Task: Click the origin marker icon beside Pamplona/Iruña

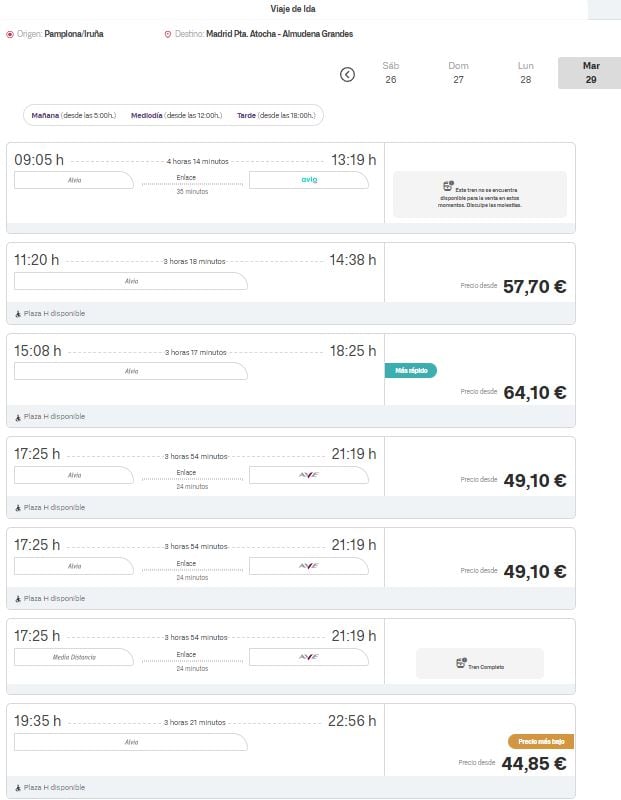Action: tap(10, 34)
